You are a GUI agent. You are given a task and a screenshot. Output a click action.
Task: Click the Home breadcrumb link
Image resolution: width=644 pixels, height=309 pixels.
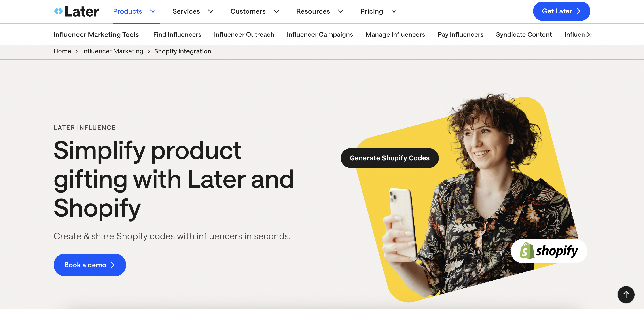pos(62,51)
